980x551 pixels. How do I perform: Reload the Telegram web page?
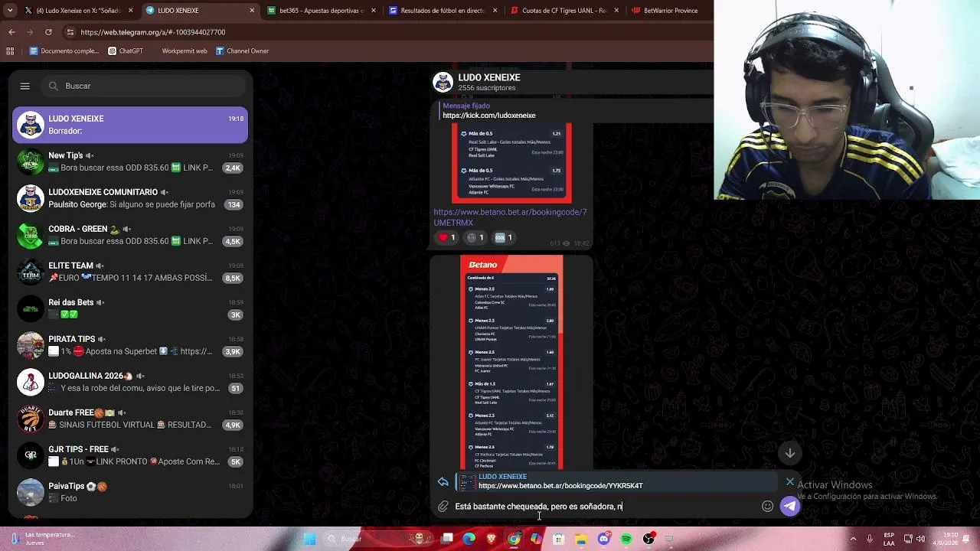coord(48,32)
